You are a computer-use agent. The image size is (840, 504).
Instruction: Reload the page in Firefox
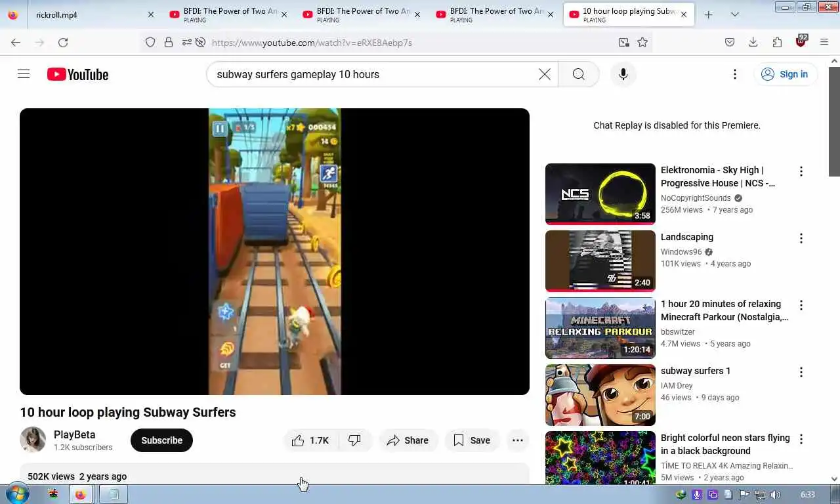click(x=63, y=42)
